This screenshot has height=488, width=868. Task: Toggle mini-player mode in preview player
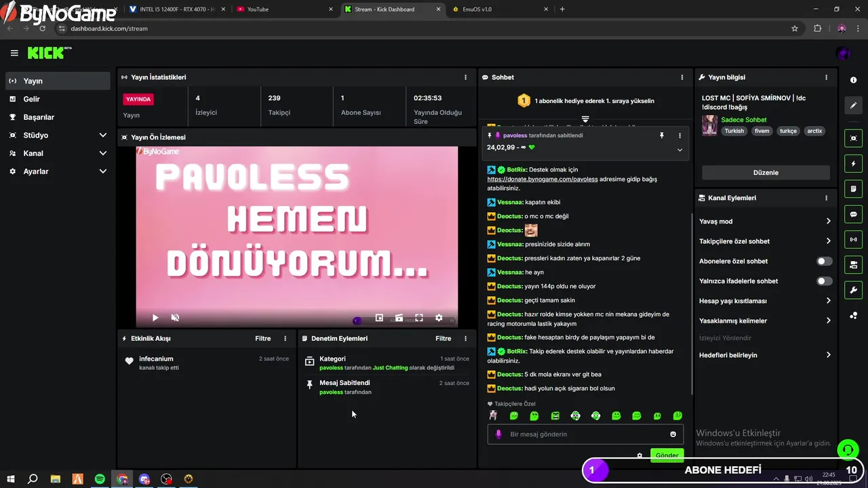(379, 317)
